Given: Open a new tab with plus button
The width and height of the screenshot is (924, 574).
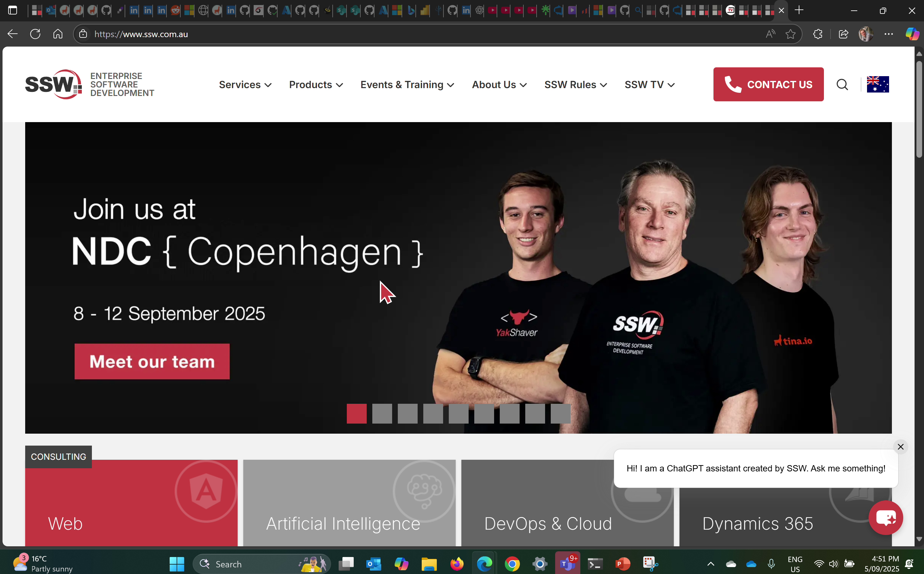Looking at the screenshot, I should [x=799, y=10].
